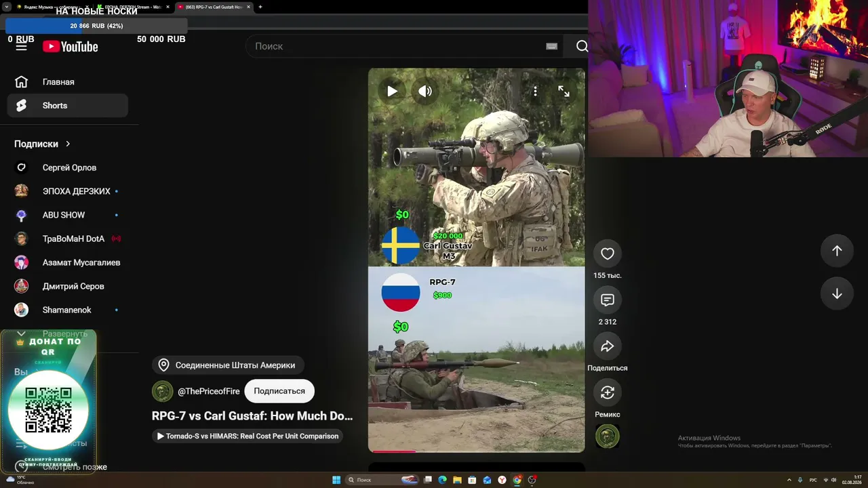Viewport: 868px width, 488px height.
Task: Expand the Short to fullscreen
Action: 564,91
